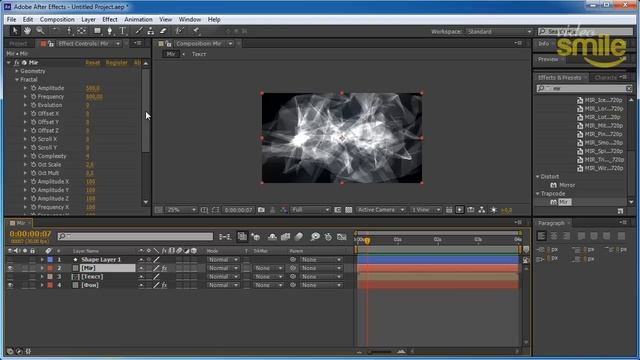Open the 1 View layout dropdown
Image resolution: width=640 pixels, height=360 pixels.
(x=425, y=210)
